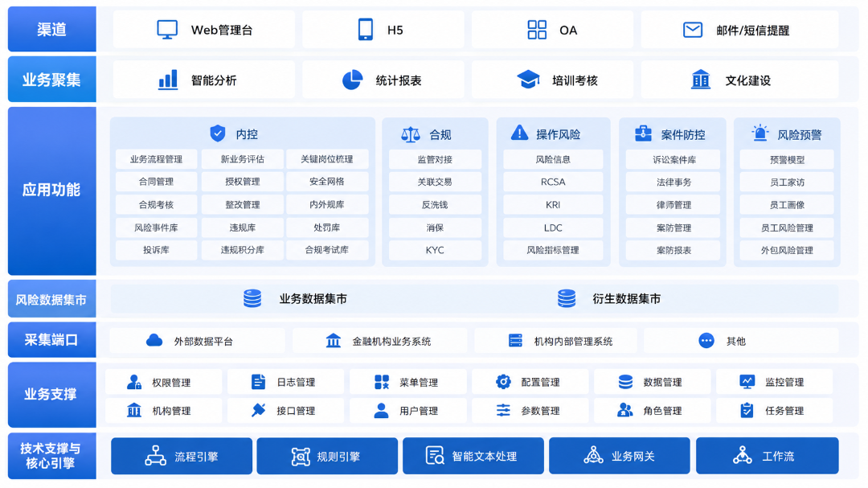The height and width of the screenshot is (488, 868).
Task: Click the KYC cell
Action: [435, 250]
